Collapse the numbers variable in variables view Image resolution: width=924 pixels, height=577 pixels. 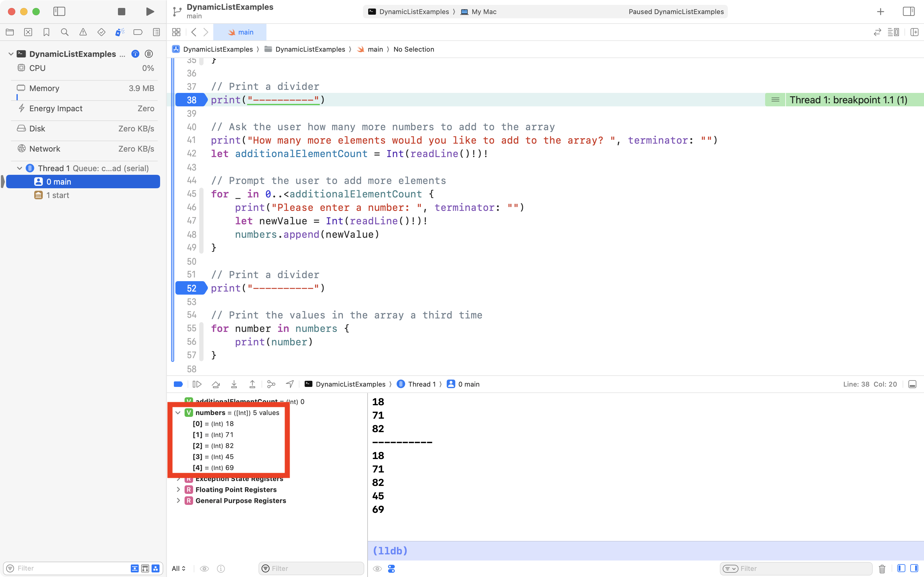pos(178,413)
